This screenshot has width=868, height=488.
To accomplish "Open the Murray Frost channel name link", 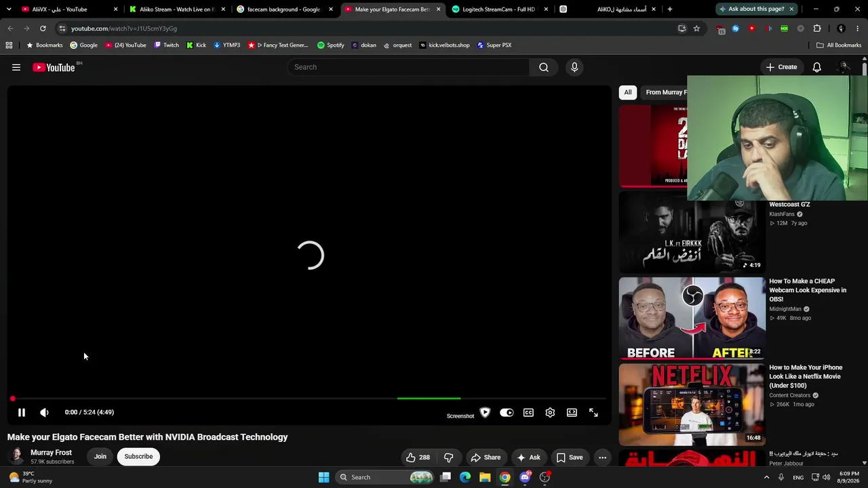I will pos(51,452).
